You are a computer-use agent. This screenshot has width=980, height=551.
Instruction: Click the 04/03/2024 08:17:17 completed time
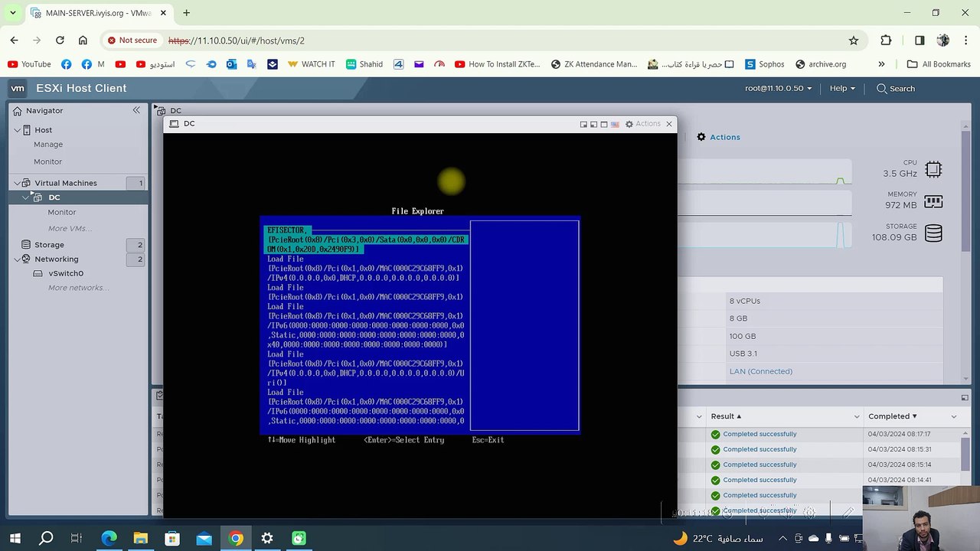click(x=900, y=434)
